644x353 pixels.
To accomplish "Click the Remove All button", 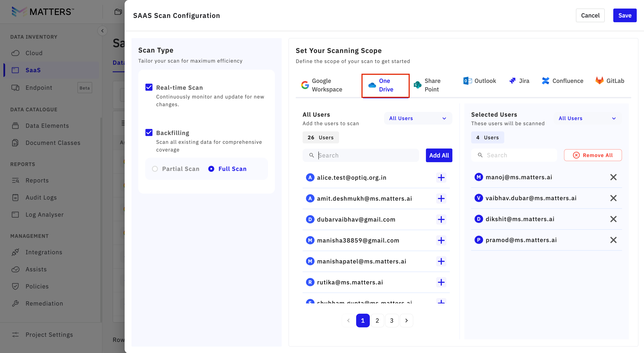I will (x=593, y=155).
